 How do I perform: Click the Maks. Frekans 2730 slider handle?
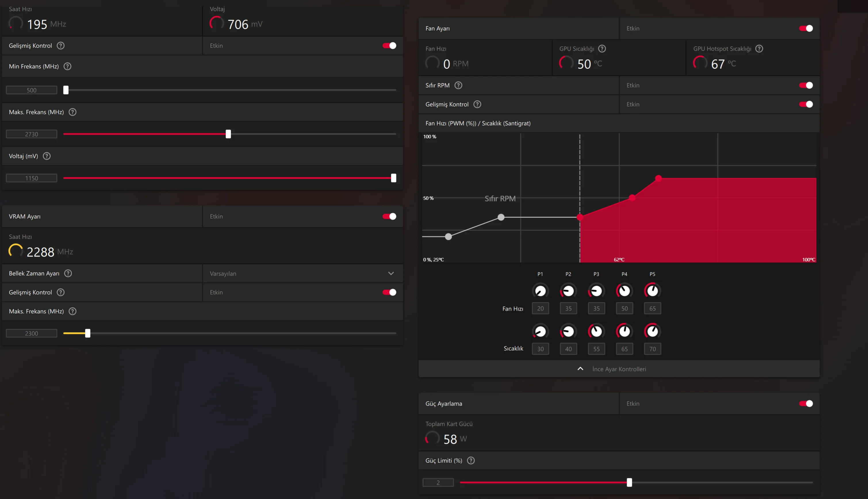click(x=228, y=134)
